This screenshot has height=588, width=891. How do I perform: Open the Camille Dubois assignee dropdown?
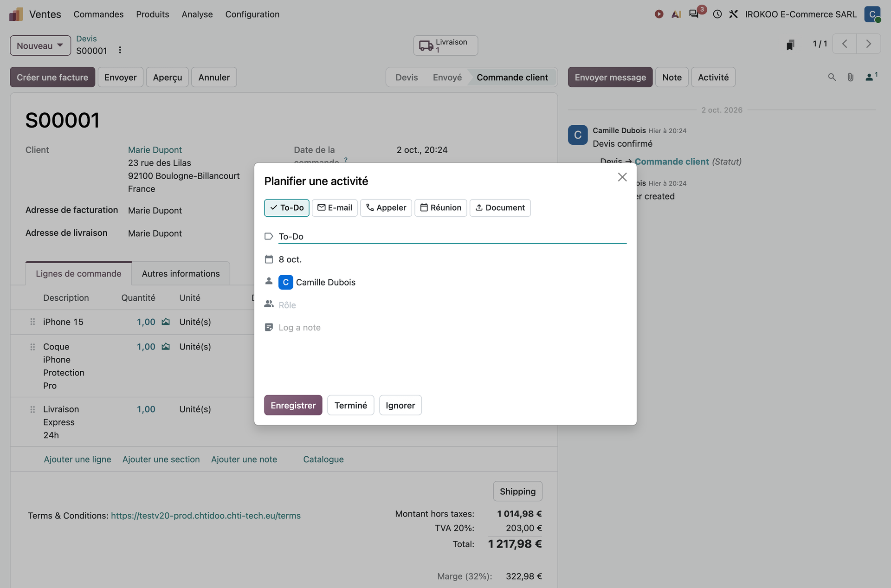pos(452,282)
